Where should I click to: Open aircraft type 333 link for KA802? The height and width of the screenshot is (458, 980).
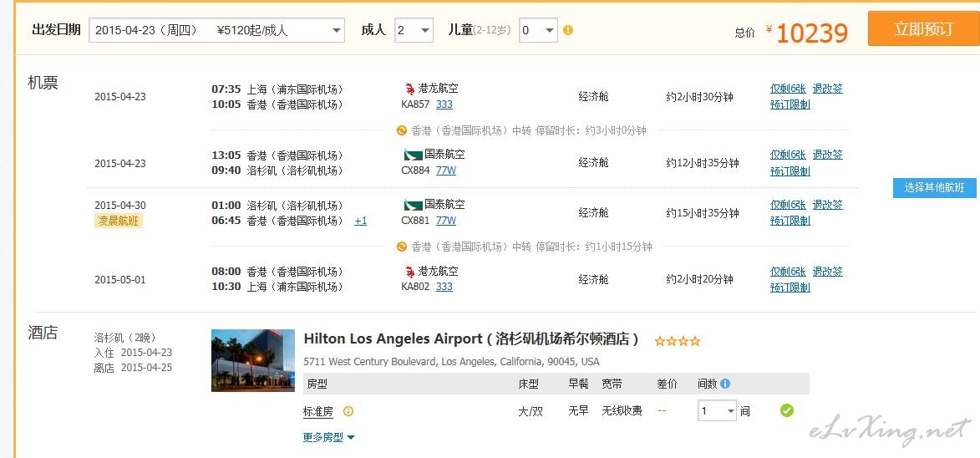click(x=444, y=287)
